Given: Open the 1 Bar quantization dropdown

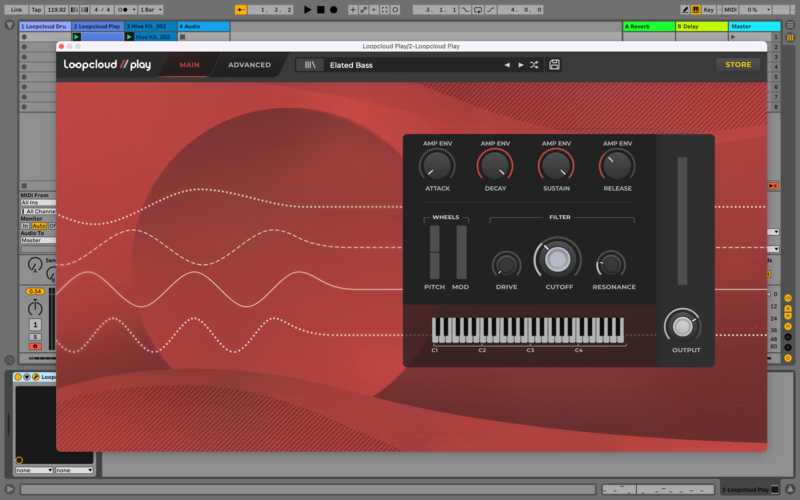Looking at the screenshot, I should coord(151,10).
